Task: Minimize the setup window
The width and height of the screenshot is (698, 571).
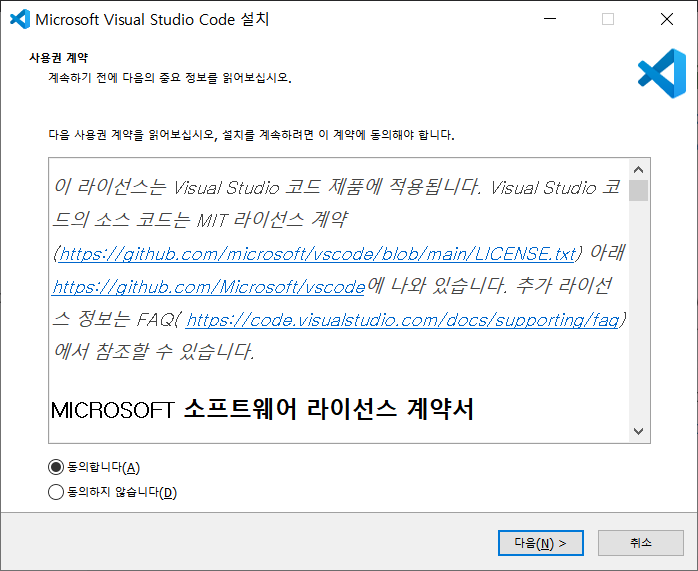Action: 550,19
